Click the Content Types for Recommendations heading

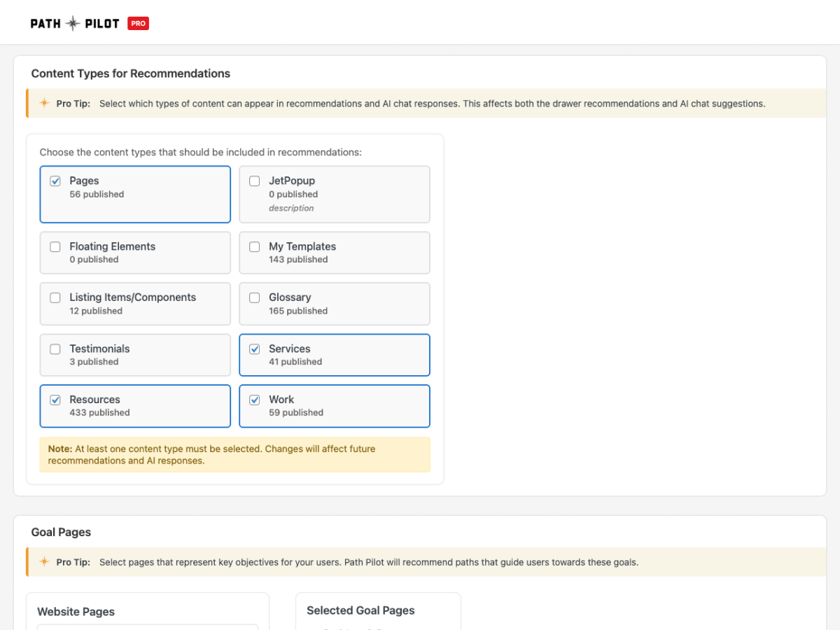(131, 73)
